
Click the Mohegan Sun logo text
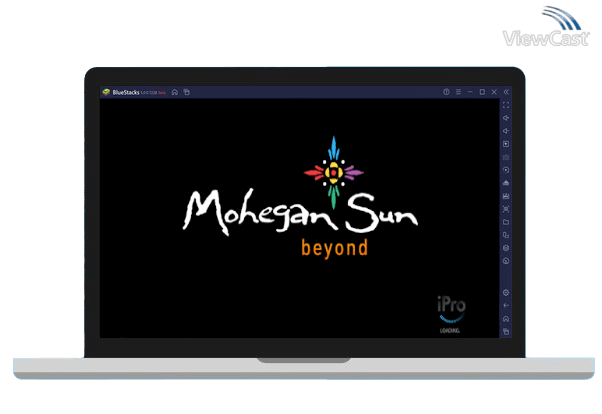pyautogui.click(x=300, y=212)
